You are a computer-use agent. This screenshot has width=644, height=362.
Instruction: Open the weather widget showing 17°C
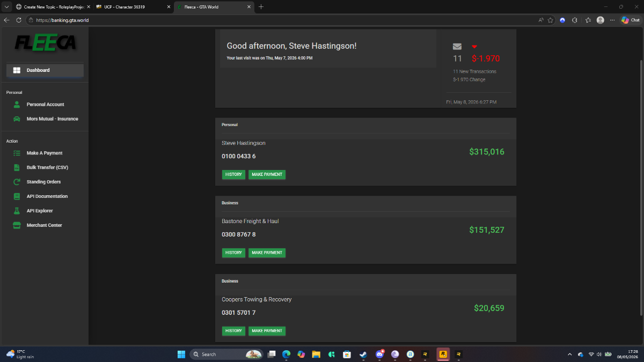coord(19,354)
